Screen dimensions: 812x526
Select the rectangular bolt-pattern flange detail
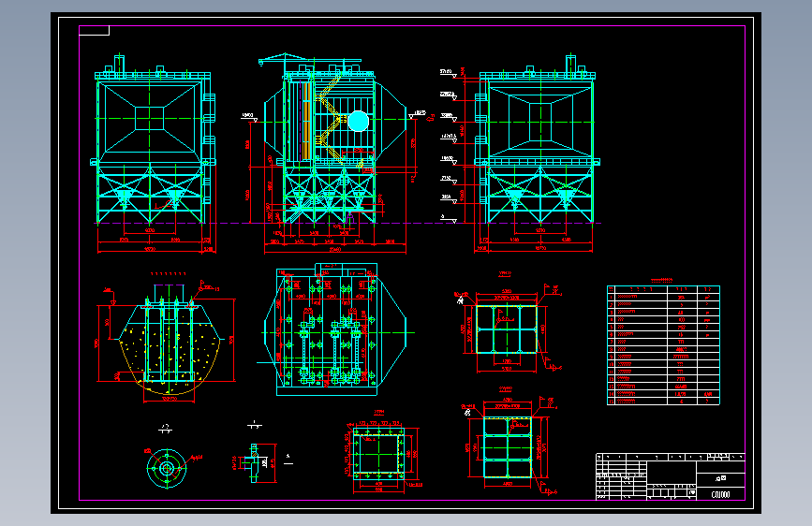[x=379, y=455]
